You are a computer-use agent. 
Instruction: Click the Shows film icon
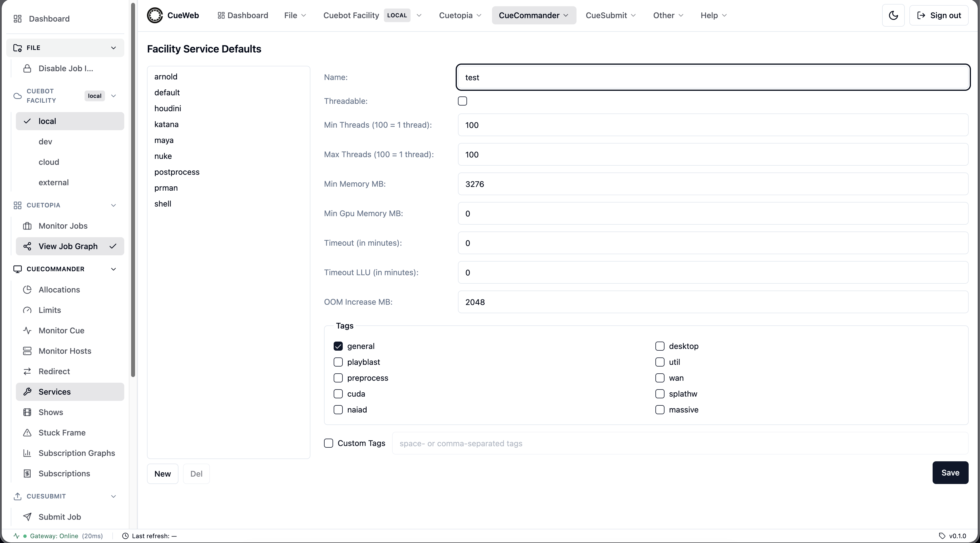(27, 412)
